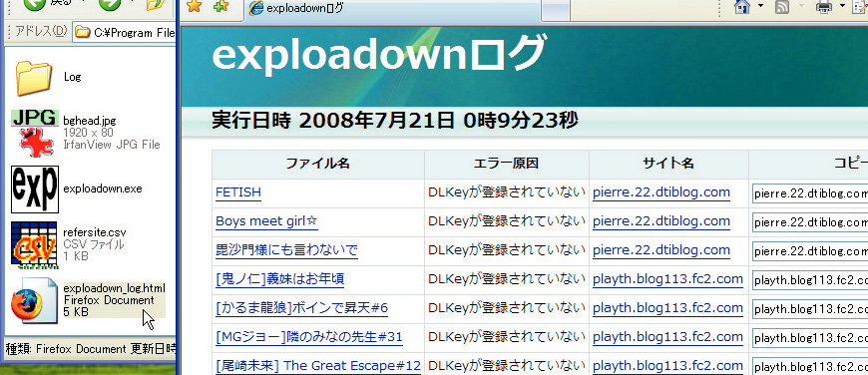Click the 実行日時 2008年7月21日 heading
The image size is (868, 375).
(x=395, y=120)
